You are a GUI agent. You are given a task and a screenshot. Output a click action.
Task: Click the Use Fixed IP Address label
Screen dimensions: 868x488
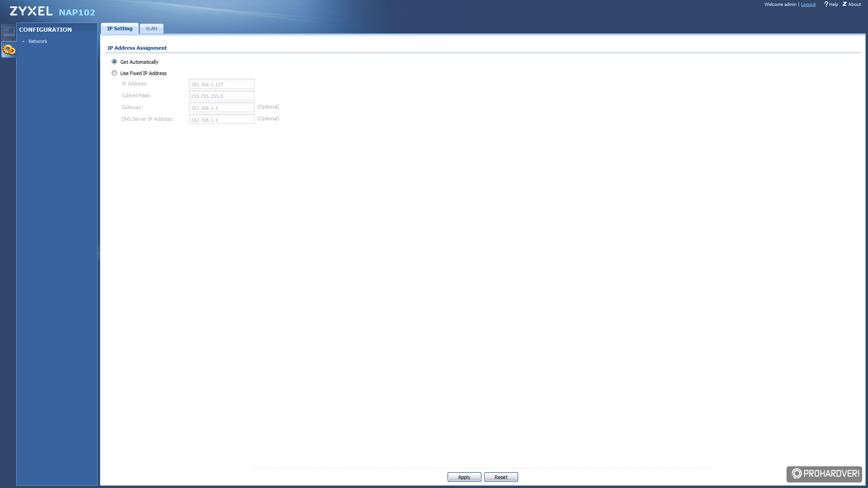pyautogui.click(x=143, y=73)
